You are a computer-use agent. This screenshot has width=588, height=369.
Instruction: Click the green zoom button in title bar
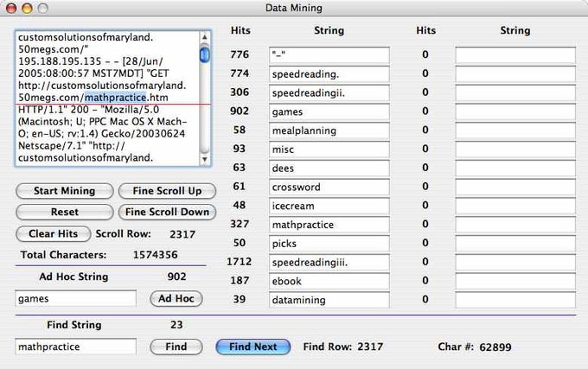pyautogui.click(x=44, y=8)
